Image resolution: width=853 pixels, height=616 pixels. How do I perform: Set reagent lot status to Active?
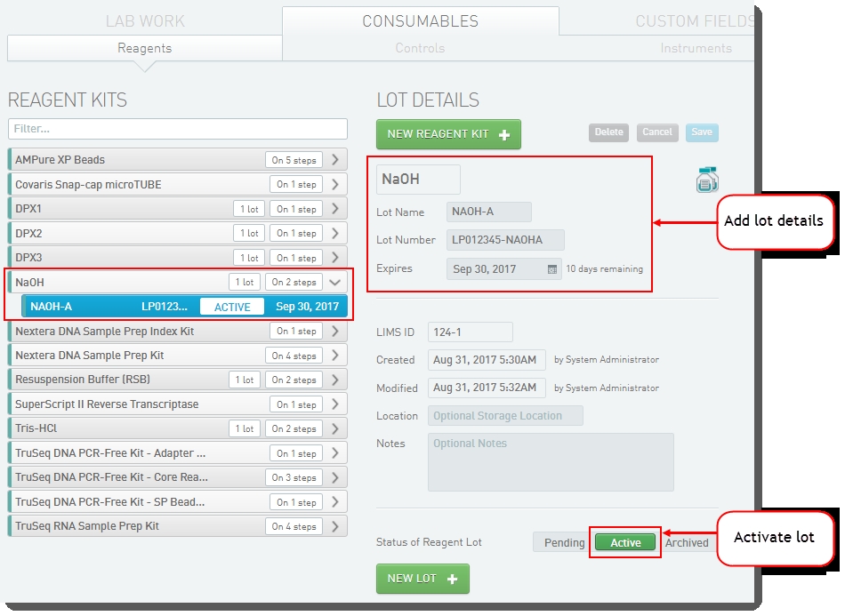[x=625, y=542]
